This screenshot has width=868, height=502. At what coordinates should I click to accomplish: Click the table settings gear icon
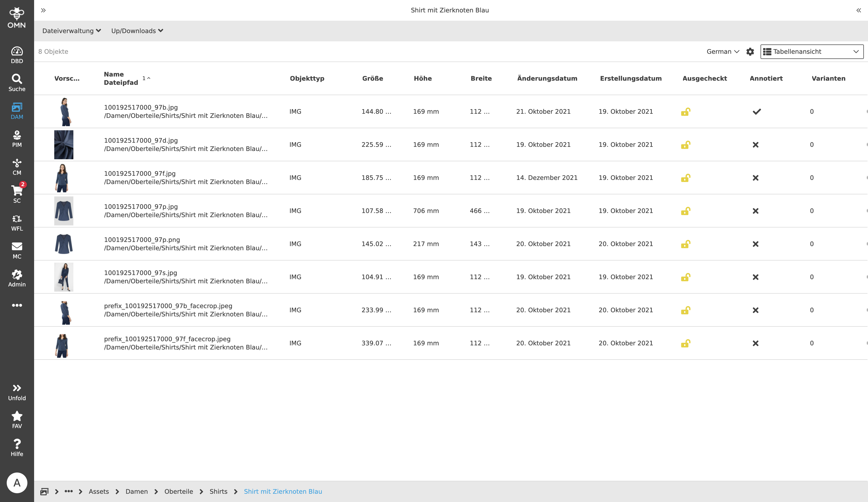750,52
